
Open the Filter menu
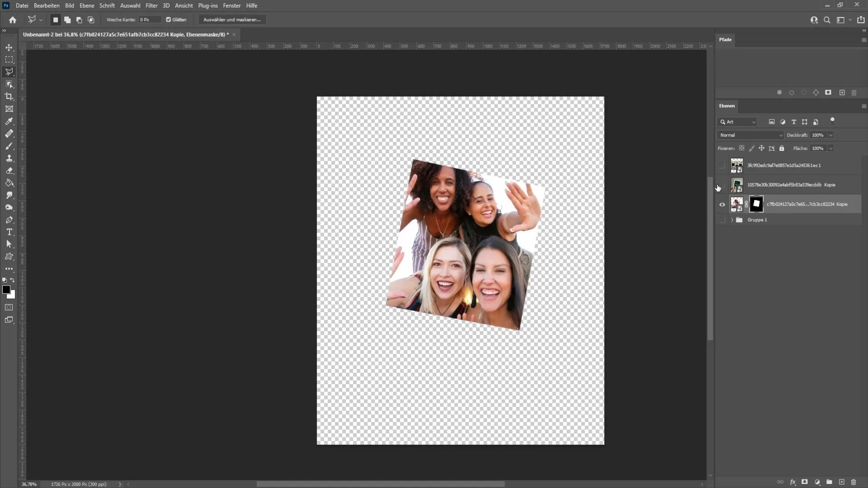151,5
